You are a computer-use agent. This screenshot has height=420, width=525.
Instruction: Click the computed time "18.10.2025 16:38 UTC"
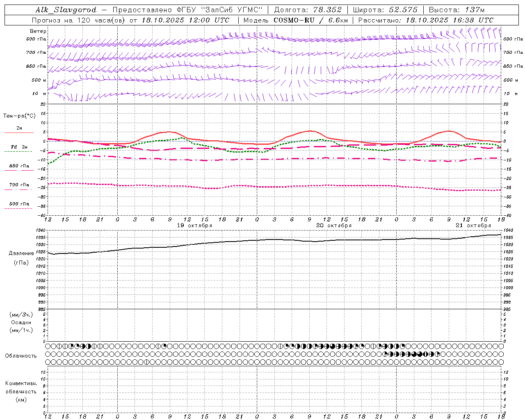450,20
